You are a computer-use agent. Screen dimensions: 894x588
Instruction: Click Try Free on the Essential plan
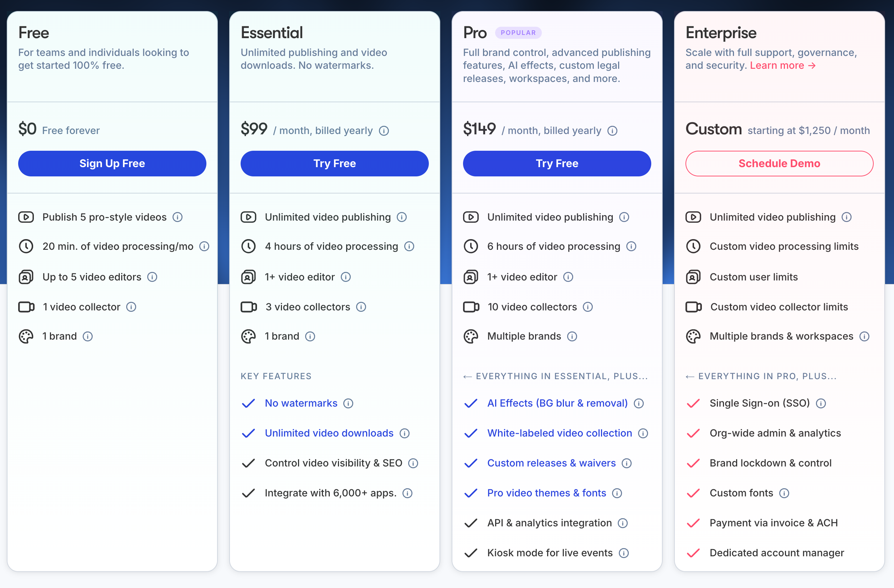[334, 163]
